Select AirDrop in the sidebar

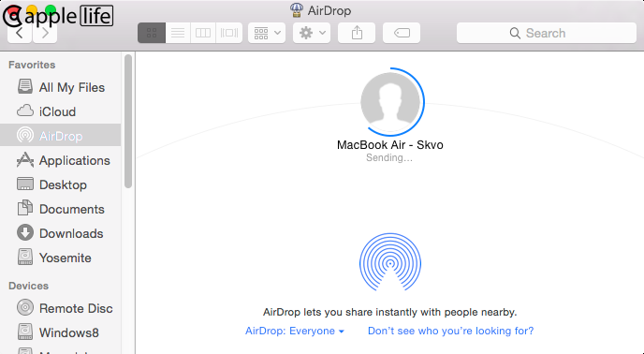point(61,136)
